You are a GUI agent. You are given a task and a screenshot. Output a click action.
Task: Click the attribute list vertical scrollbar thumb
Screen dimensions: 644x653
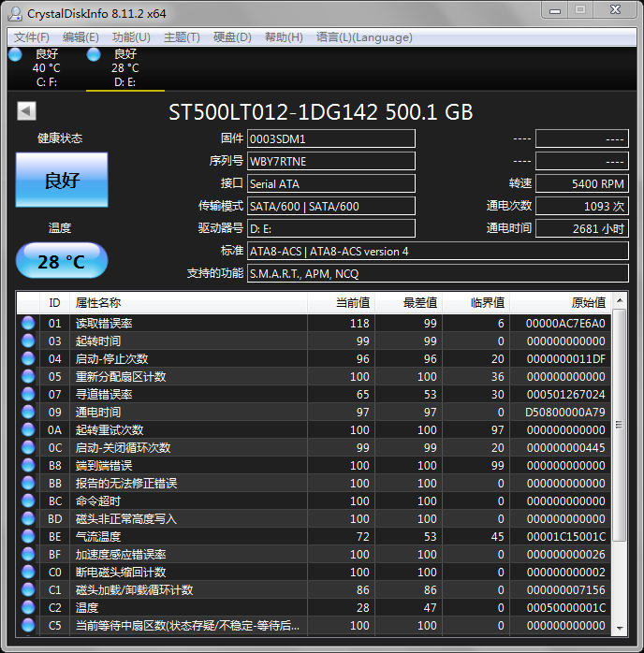coord(620,425)
